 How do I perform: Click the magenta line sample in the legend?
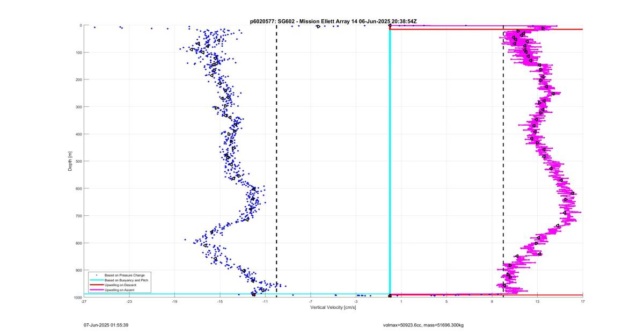click(96, 290)
